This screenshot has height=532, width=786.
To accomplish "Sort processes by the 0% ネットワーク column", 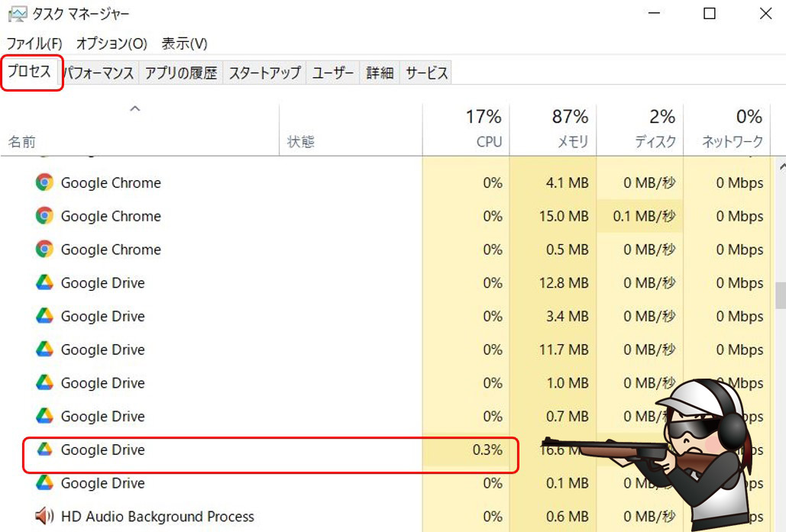I will click(727, 129).
